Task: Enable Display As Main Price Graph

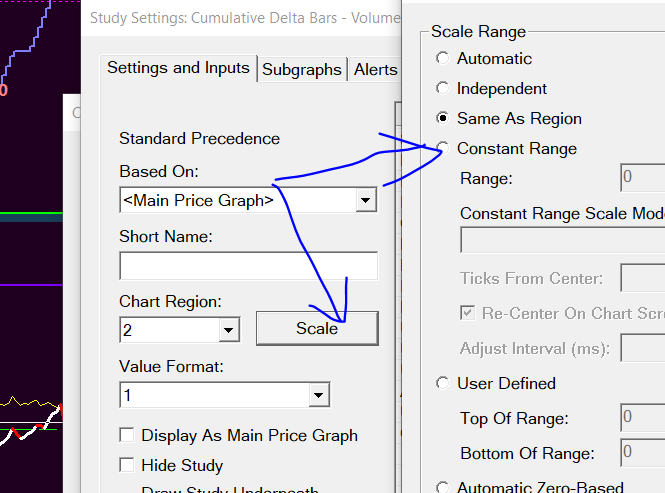Action: 127,435
